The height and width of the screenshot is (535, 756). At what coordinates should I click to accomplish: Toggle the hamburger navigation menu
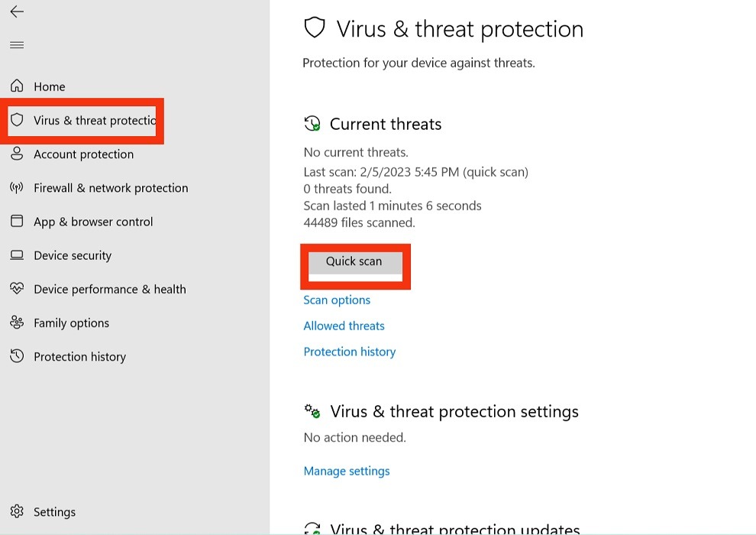16,44
